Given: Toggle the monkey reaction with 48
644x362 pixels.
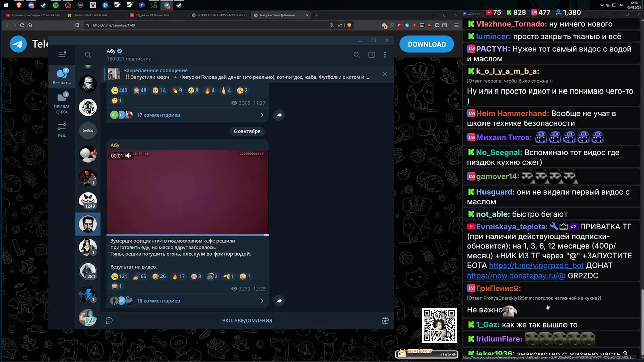Looking at the screenshot, I should [140, 90].
